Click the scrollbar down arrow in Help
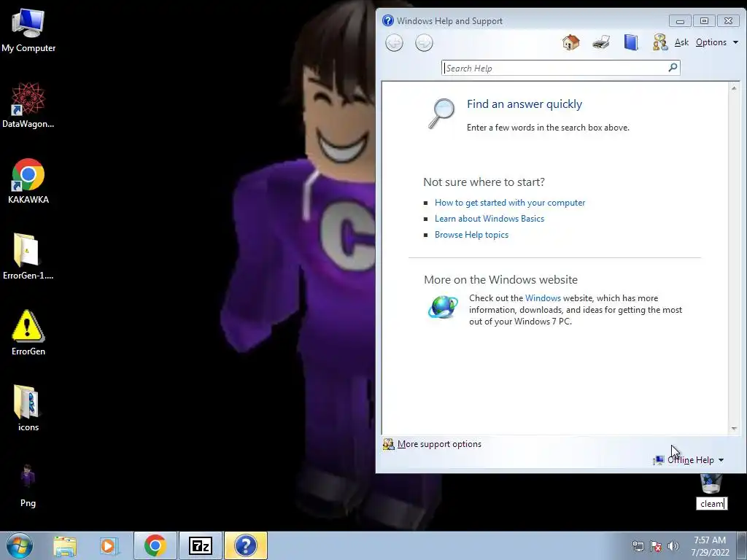This screenshot has width=747, height=560. click(x=734, y=429)
